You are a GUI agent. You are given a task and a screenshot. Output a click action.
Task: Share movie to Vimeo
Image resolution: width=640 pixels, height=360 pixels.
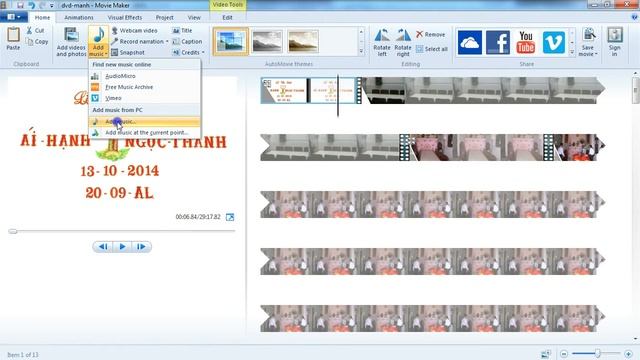click(553, 42)
